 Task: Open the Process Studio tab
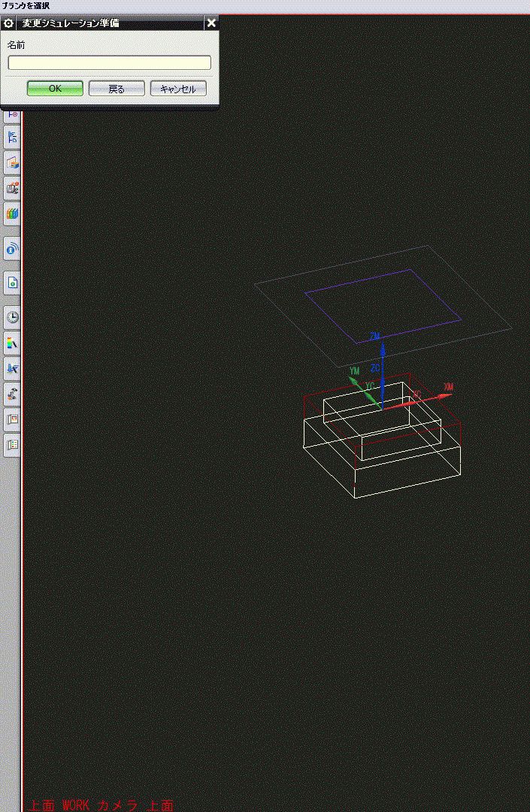(x=12, y=368)
